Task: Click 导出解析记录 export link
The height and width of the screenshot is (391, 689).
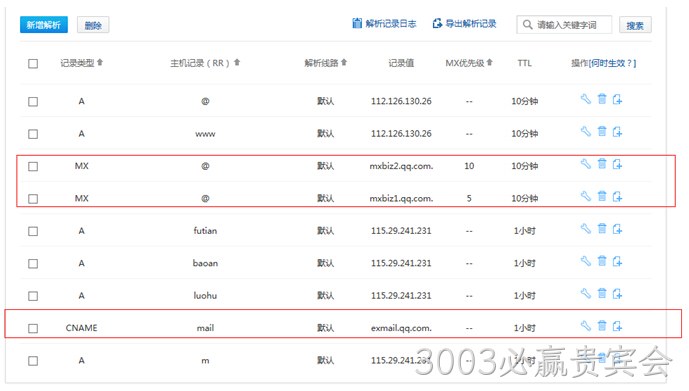Action: 464,23
